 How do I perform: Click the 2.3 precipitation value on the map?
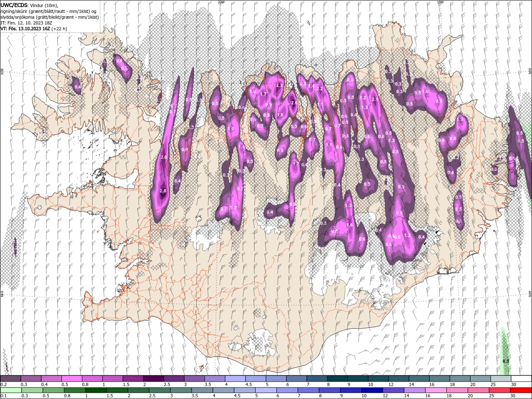point(279,86)
